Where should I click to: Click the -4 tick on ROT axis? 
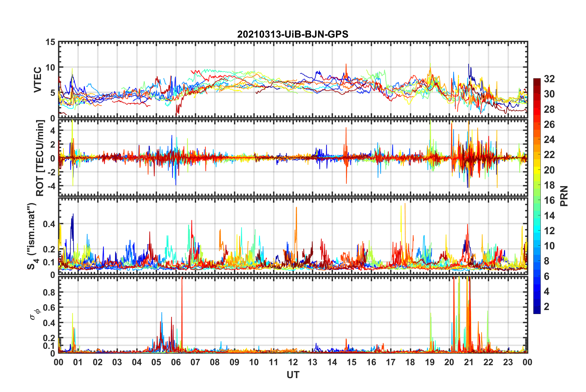coord(51,186)
